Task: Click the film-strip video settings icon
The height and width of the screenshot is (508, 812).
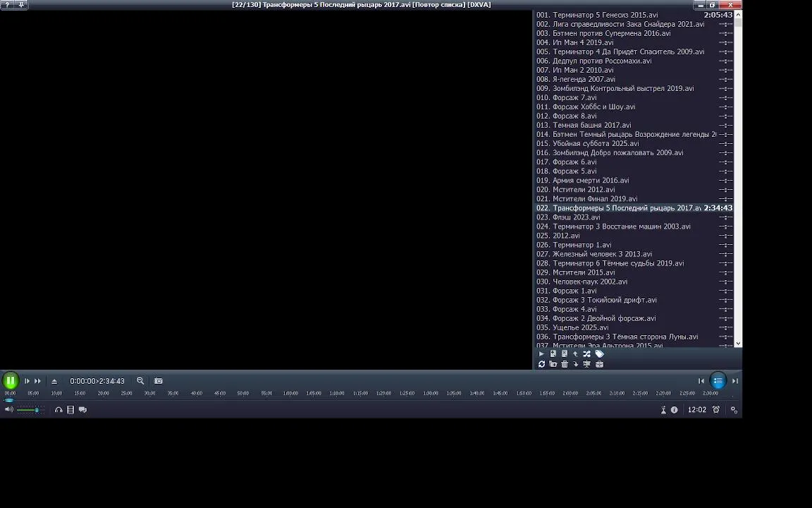Action: click(70, 409)
